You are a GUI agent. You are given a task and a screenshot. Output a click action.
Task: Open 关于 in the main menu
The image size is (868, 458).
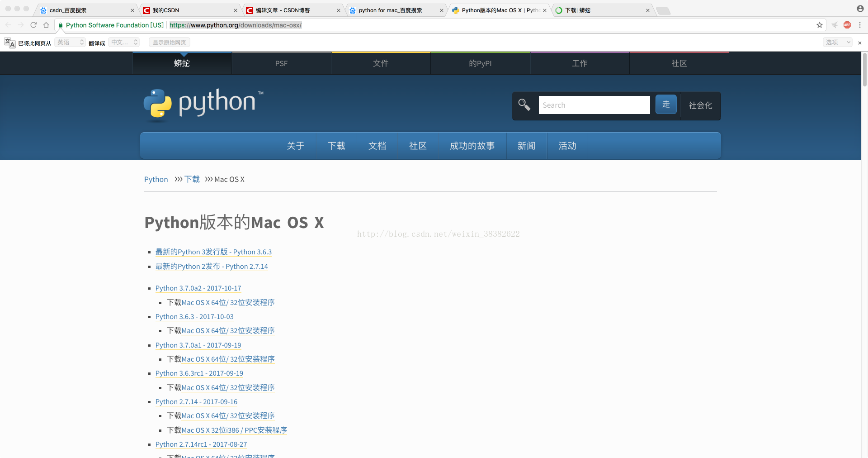296,146
